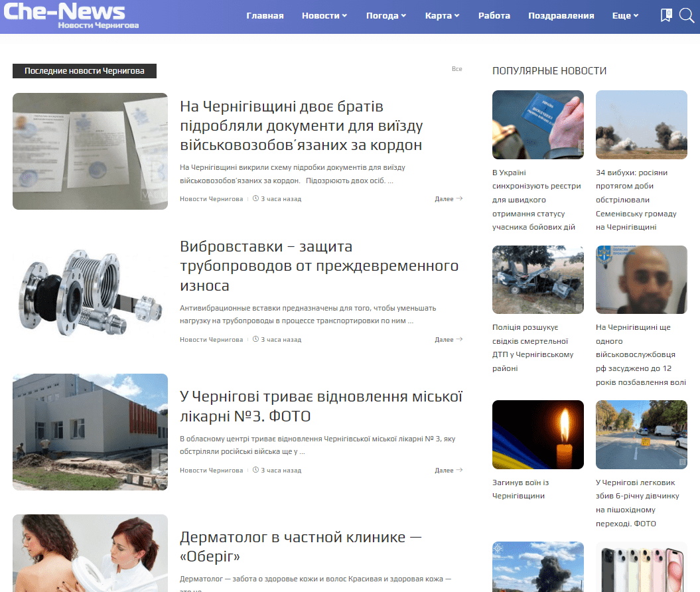Click Новости Чернигова category under Вибровставки article
The height and width of the screenshot is (592, 700).
click(x=211, y=339)
